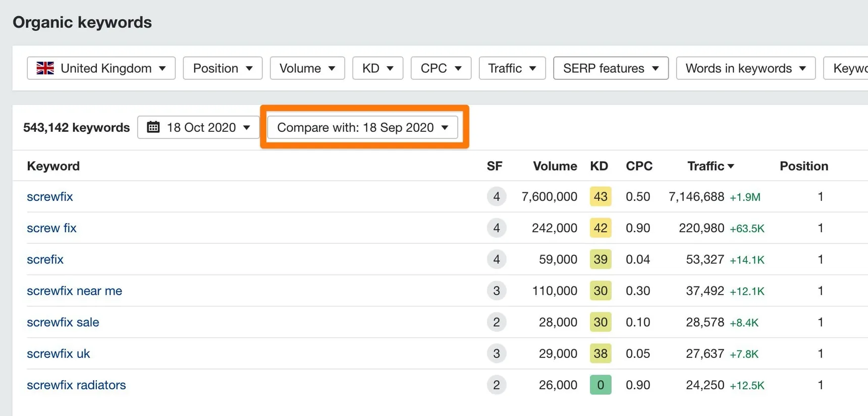Open the screwfix keyword link
Viewport: 868px width, 416px height.
pyautogui.click(x=50, y=196)
